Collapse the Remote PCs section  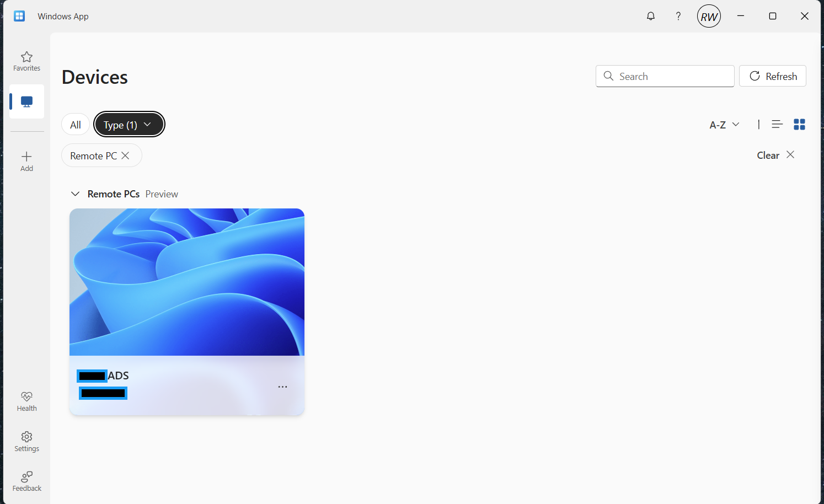75,194
